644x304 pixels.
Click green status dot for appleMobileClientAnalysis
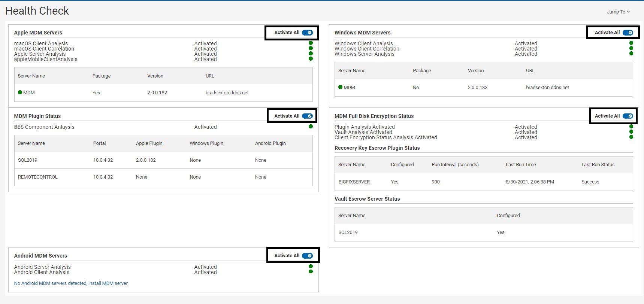point(311,59)
